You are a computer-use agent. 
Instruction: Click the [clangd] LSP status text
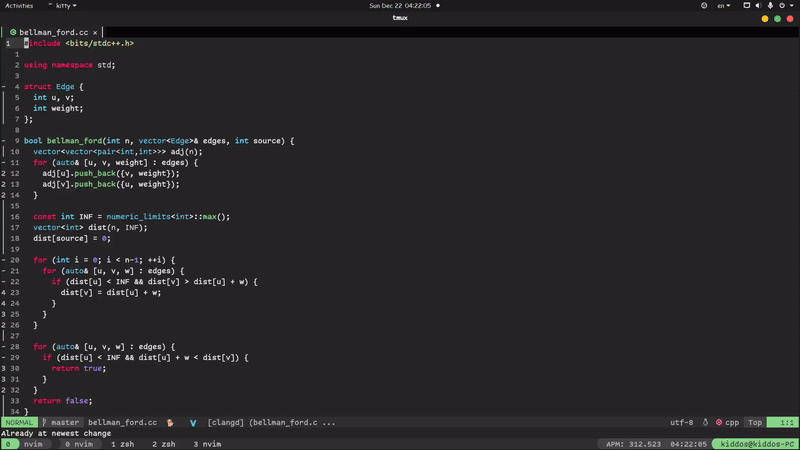(x=226, y=422)
